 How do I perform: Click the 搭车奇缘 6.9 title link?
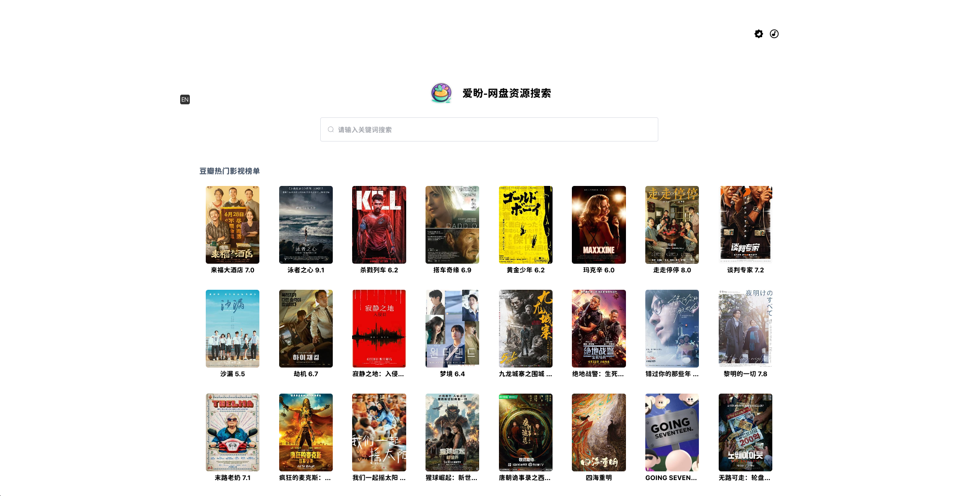point(452,270)
